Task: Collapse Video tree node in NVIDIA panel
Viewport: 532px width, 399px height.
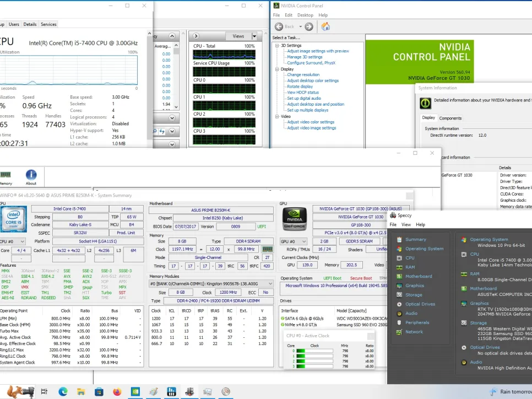Action: tap(277, 116)
